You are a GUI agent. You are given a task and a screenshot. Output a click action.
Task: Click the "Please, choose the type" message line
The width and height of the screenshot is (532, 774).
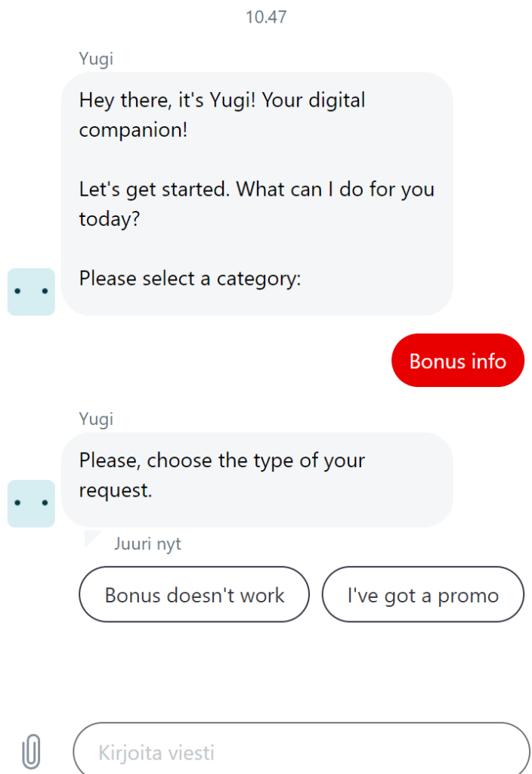click(221, 460)
